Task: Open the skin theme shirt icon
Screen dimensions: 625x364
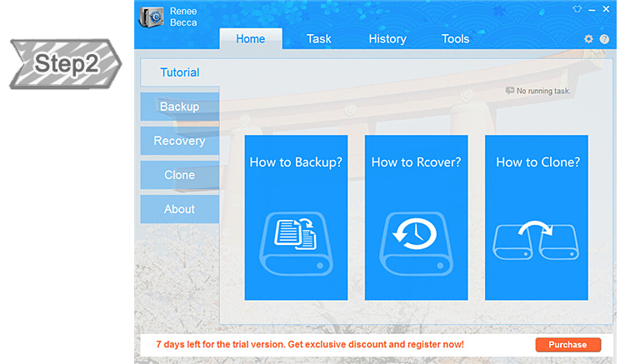Action: pos(576,9)
